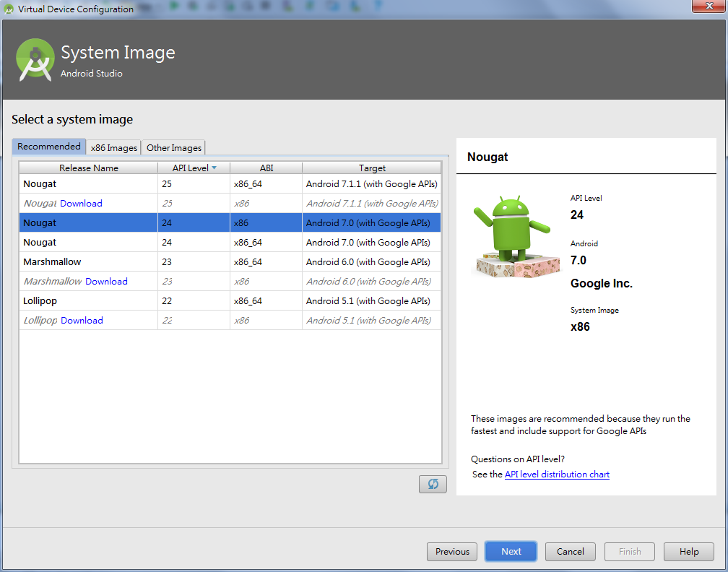Screen dimensions: 728x572
Task: Download the Nougat API 25 x86 image
Action: 81,204
